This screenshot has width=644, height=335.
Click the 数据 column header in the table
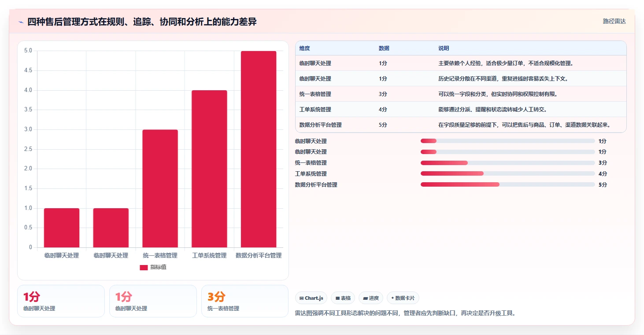384,48
